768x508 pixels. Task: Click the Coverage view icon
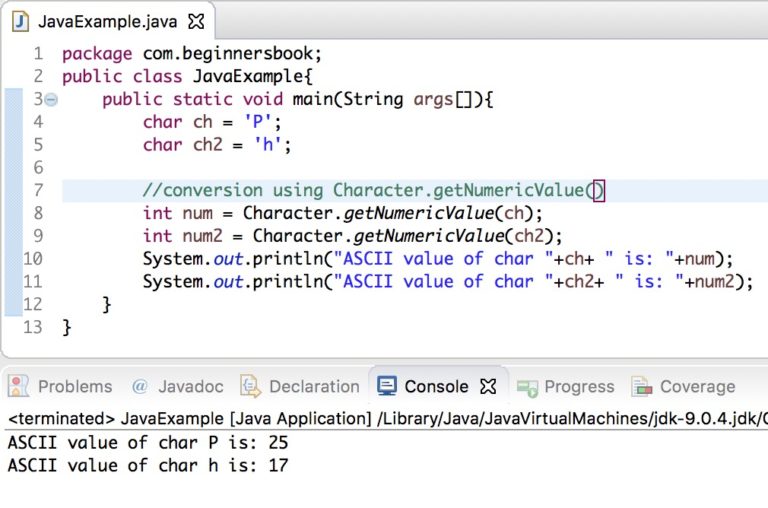click(642, 387)
